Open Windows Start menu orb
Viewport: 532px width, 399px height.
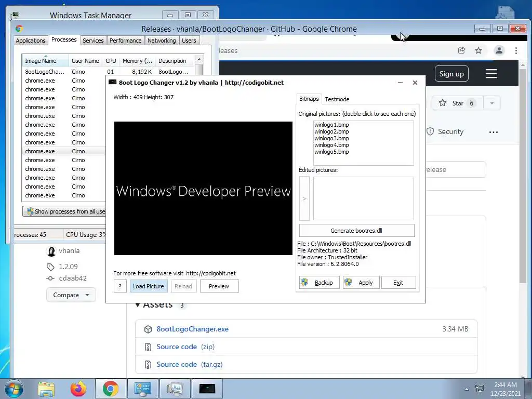(14, 389)
